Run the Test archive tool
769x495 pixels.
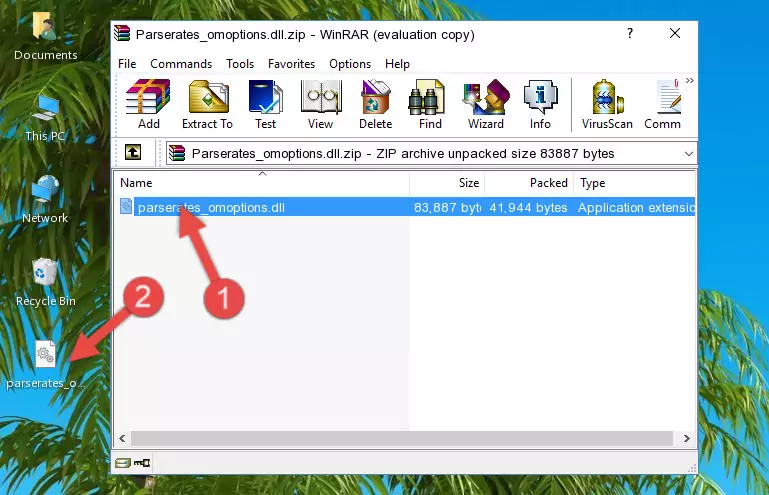point(265,104)
